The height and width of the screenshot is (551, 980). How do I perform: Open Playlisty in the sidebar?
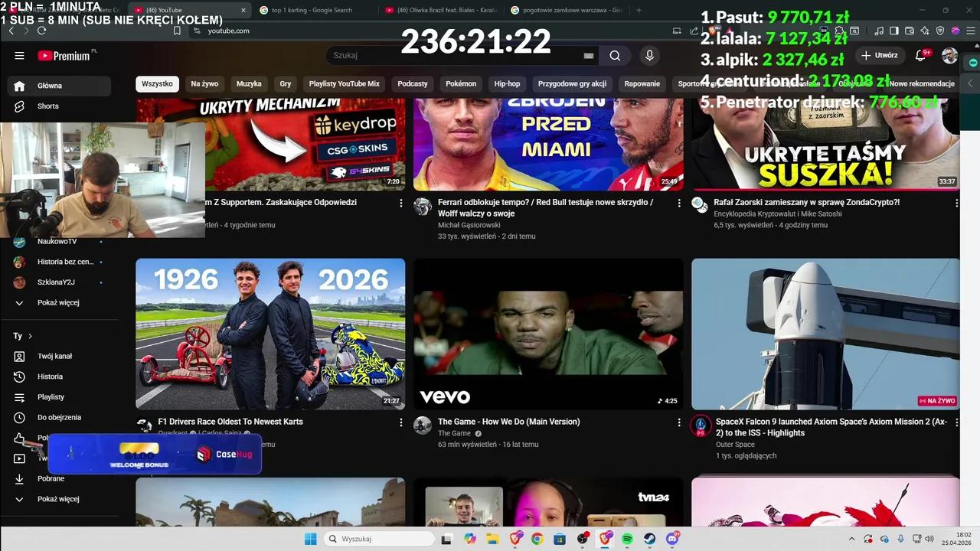point(60,397)
